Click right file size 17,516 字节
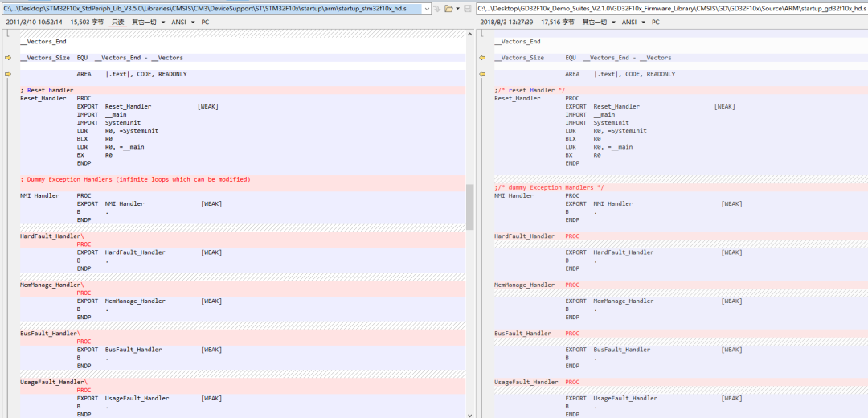This screenshot has height=418, width=868. click(x=559, y=23)
